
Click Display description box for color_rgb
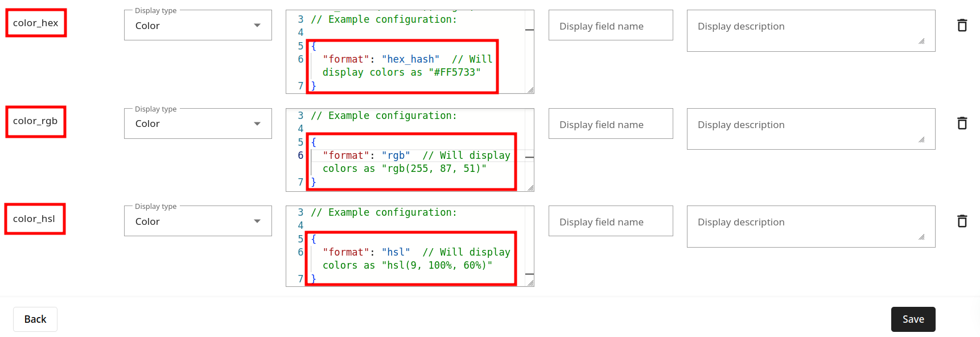(811, 129)
